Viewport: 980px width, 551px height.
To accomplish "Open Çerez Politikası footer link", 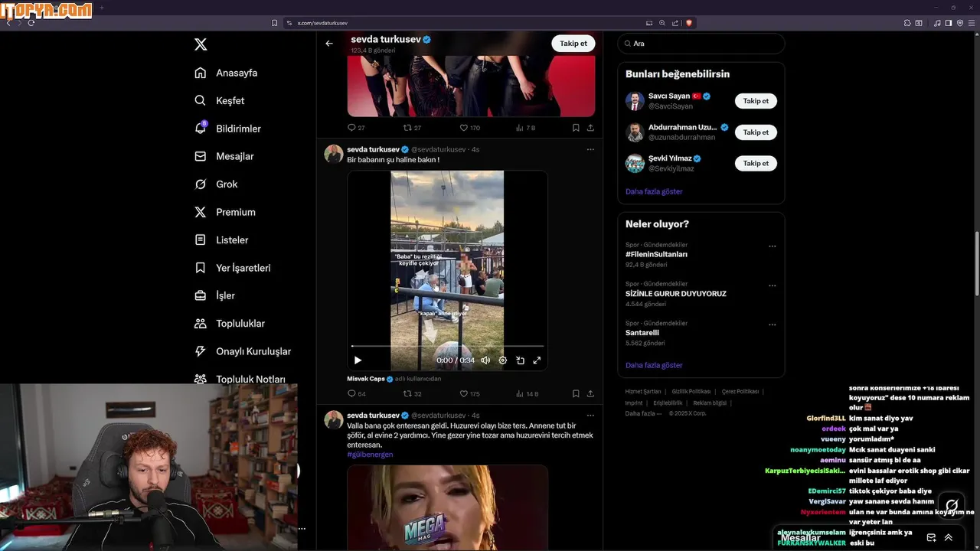I will click(x=740, y=391).
